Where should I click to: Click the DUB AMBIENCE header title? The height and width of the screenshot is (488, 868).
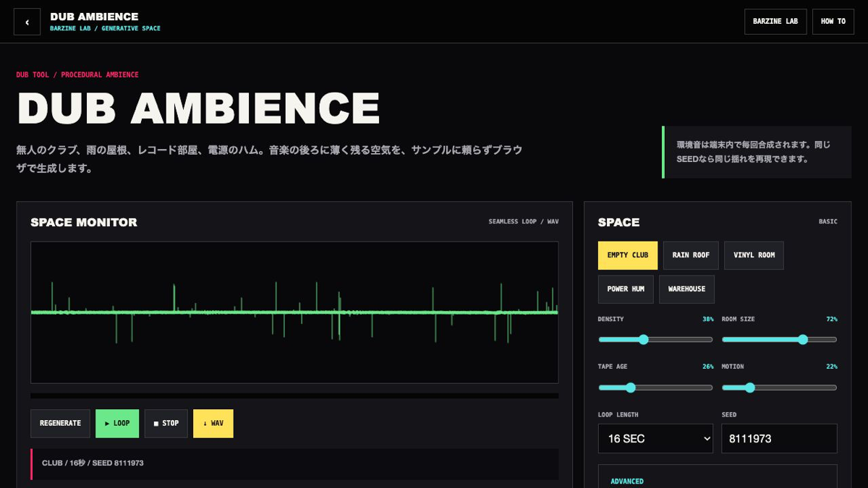[x=94, y=17]
